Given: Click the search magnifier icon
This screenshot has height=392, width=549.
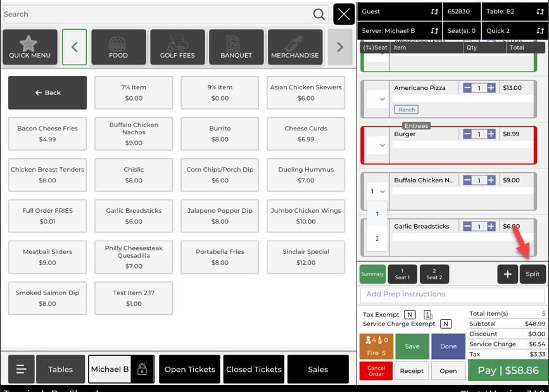Looking at the screenshot, I should (x=319, y=14).
